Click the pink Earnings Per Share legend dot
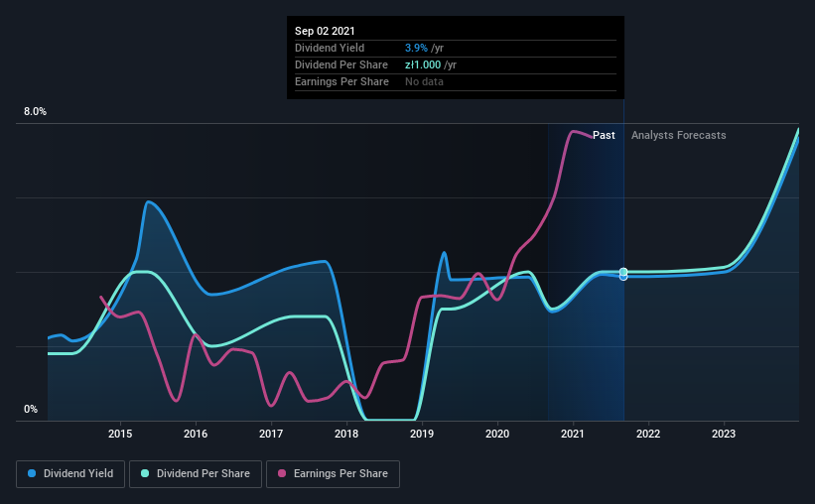 (282, 473)
